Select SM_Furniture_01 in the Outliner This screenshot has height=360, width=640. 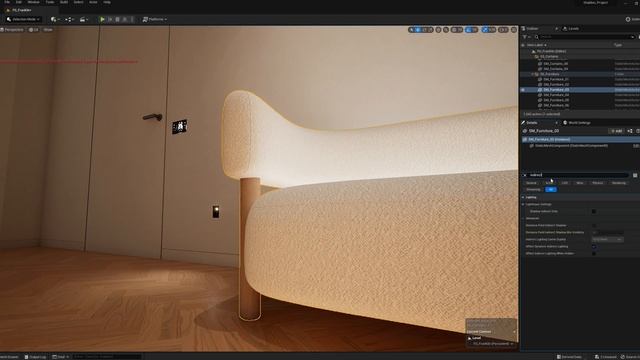pyautogui.click(x=556, y=79)
